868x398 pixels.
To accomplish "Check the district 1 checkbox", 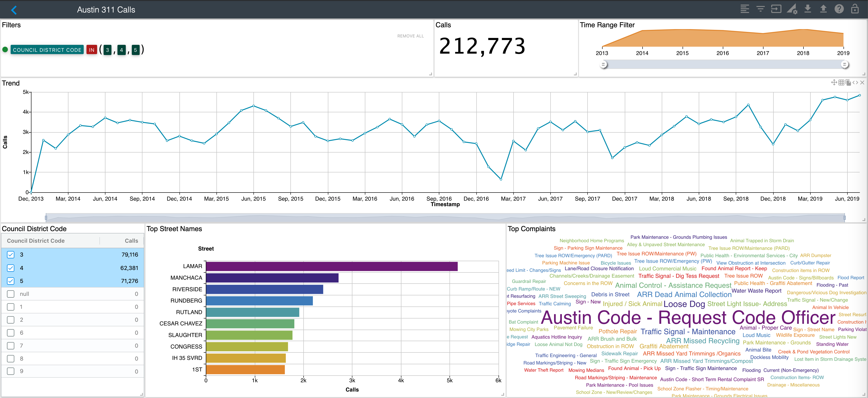I will (11, 307).
